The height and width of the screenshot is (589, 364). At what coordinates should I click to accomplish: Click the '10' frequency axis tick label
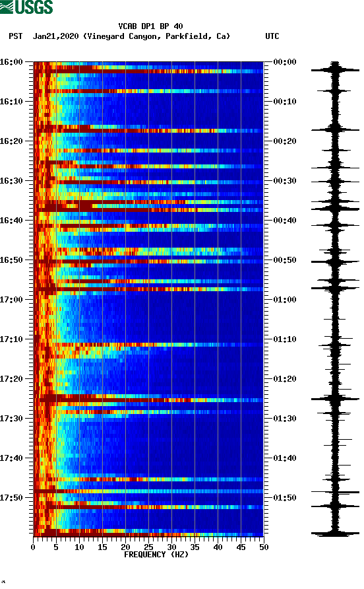[x=79, y=547]
